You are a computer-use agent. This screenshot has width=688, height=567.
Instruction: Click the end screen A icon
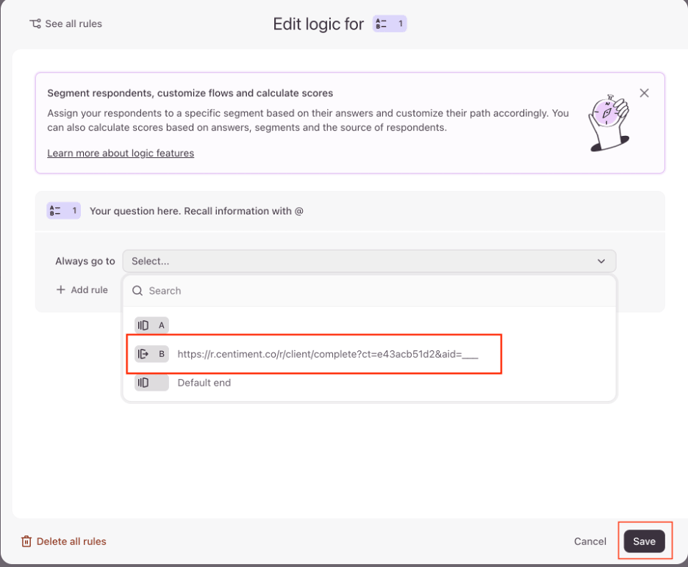tap(143, 325)
